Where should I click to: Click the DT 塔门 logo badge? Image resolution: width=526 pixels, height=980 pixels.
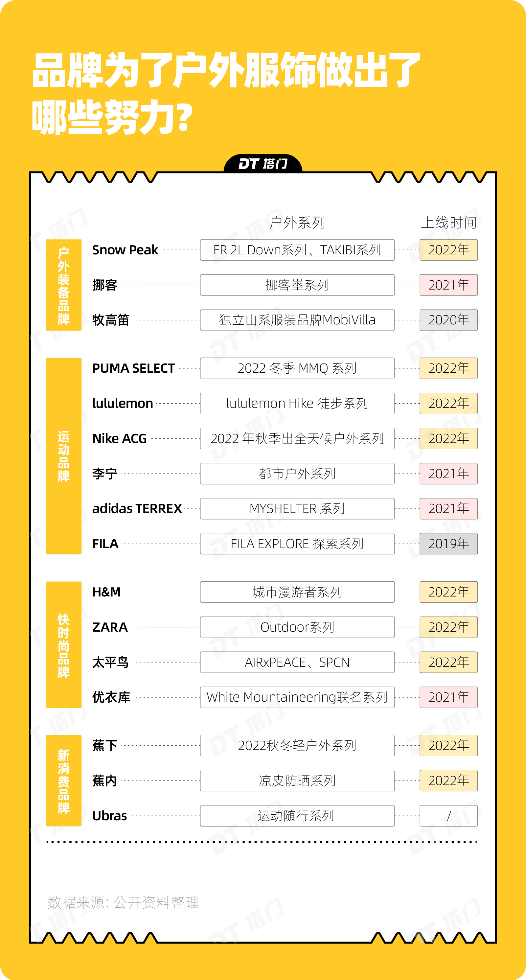point(263,164)
